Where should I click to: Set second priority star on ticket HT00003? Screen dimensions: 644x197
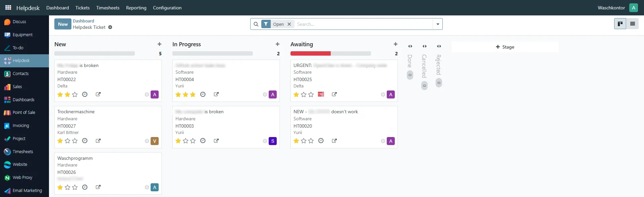point(185,141)
